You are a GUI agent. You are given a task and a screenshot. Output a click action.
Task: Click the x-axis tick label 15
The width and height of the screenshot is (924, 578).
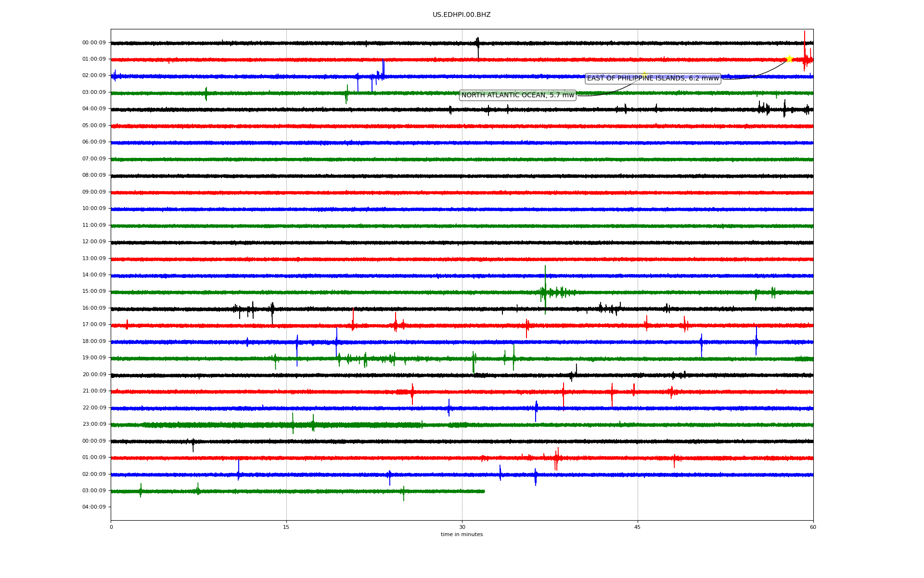click(x=286, y=527)
